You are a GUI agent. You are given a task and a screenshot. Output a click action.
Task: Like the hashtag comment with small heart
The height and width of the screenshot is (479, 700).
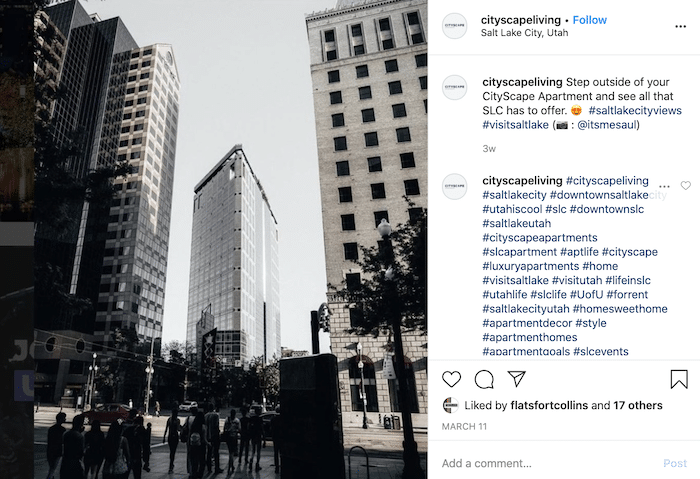[x=686, y=185]
